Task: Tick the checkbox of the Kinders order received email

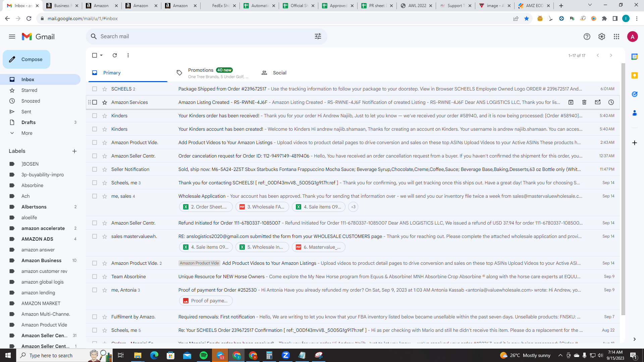Action: (95, 116)
